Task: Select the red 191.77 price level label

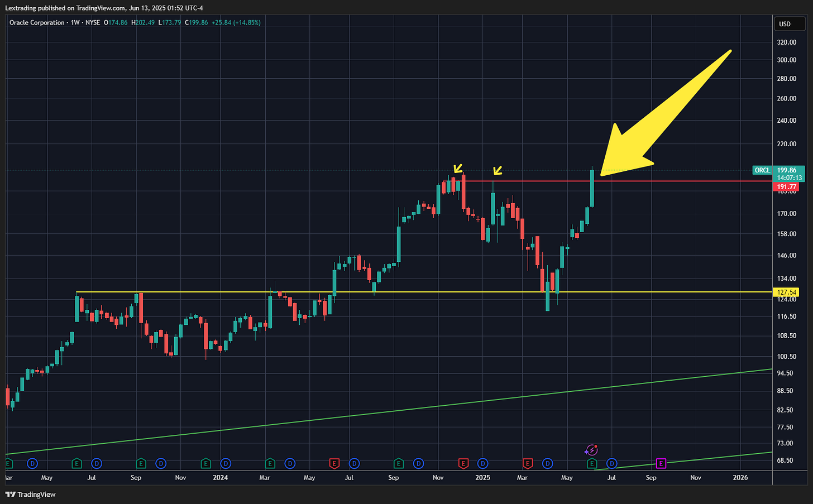Action: tap(785, 187)
